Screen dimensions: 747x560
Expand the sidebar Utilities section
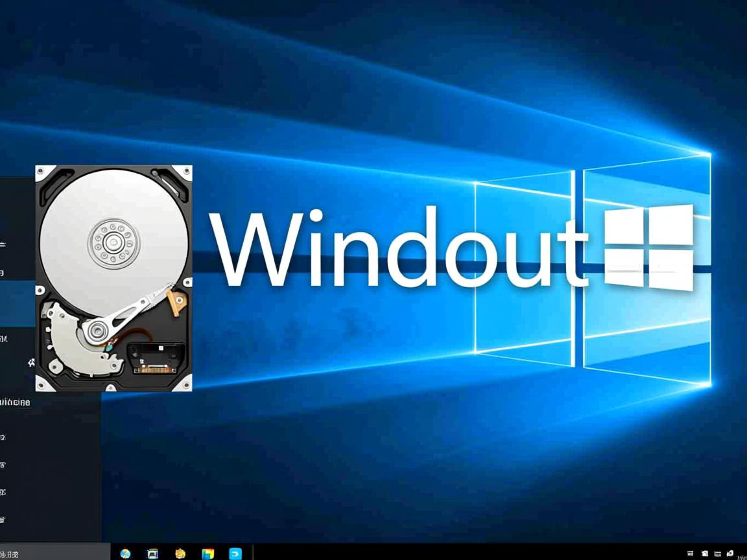(14, 402)
